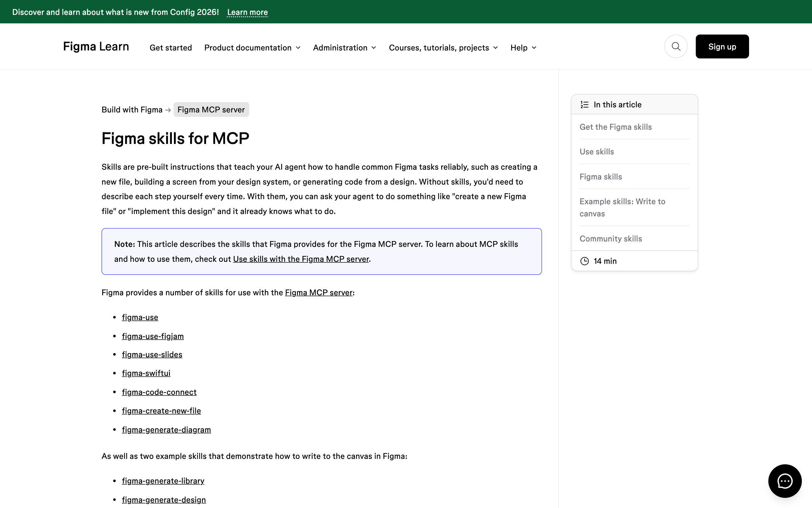Viewport: 812px width, 508px height.
Task: Open the figma-code-connect skill link
Action: point(159,392)
